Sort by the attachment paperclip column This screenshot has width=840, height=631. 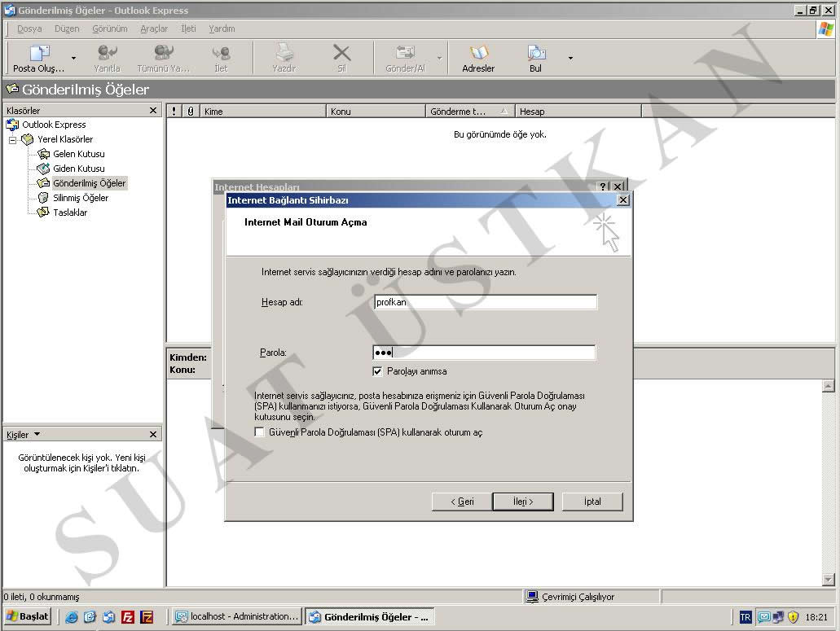(x=190, y=112)
